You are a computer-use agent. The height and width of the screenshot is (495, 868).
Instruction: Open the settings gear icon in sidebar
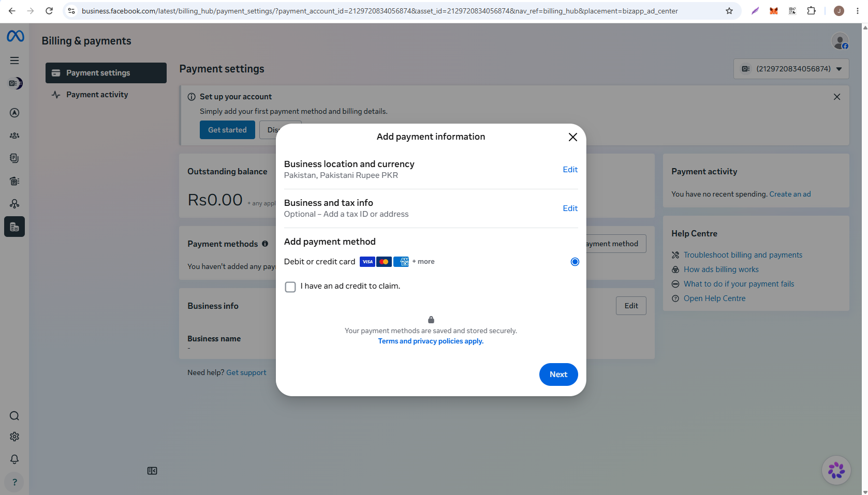[14, 437]
